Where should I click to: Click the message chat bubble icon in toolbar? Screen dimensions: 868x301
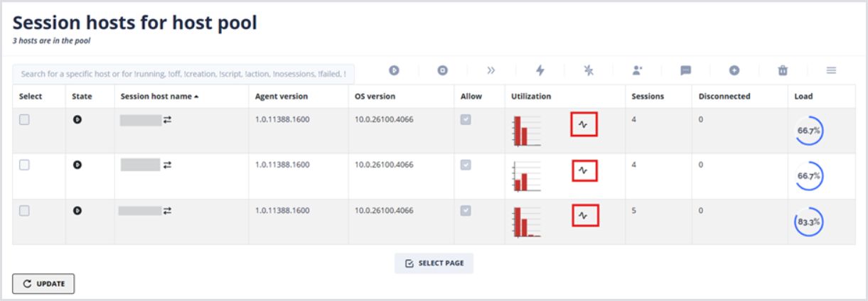685,70
